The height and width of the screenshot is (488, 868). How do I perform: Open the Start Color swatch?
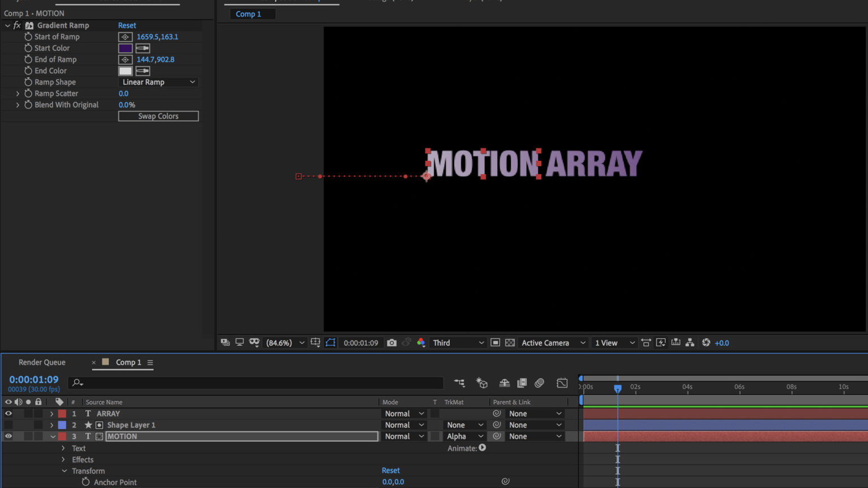pyautogui.click(x=125, y=48)
